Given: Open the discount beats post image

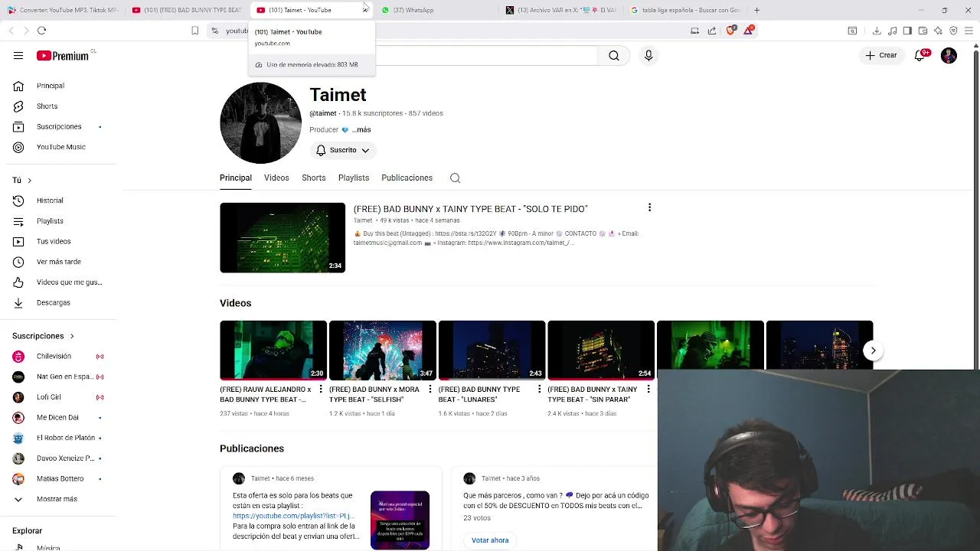Looking at the screenshot, I should [x=400, y=520].
